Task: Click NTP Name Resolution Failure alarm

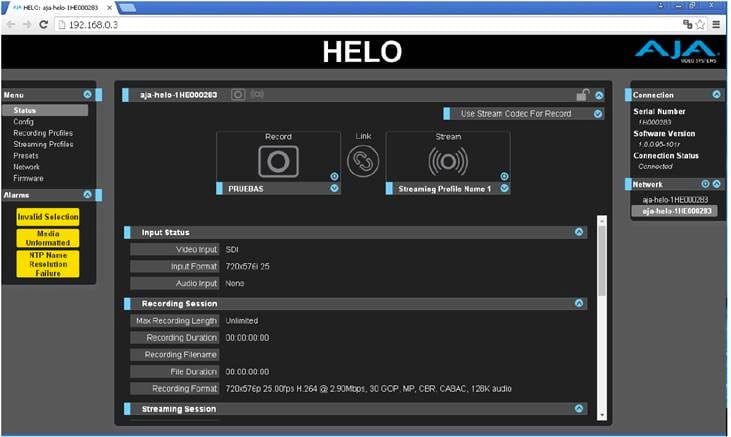Action: tap(48, 264)
